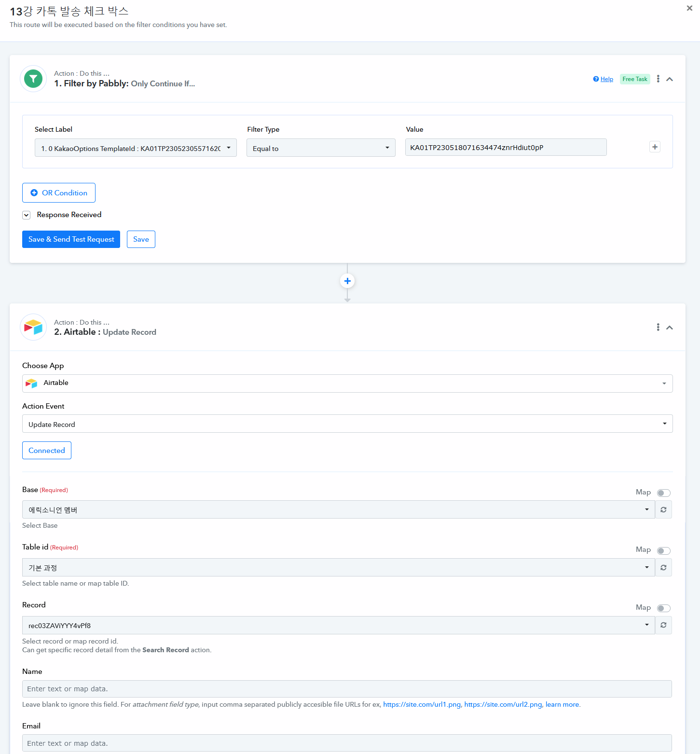Screen dimensions: 700x754
Task: Expand the Response Received section
Action: point(27,215)
